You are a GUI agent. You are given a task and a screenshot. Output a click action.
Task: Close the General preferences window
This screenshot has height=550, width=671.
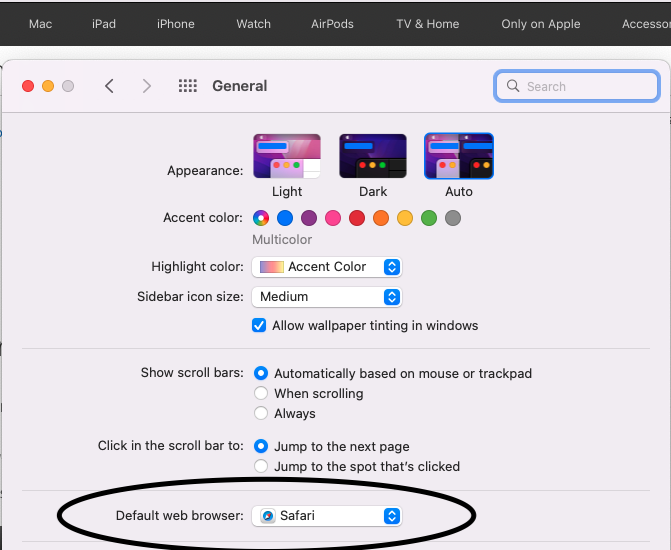pos(28,86)
